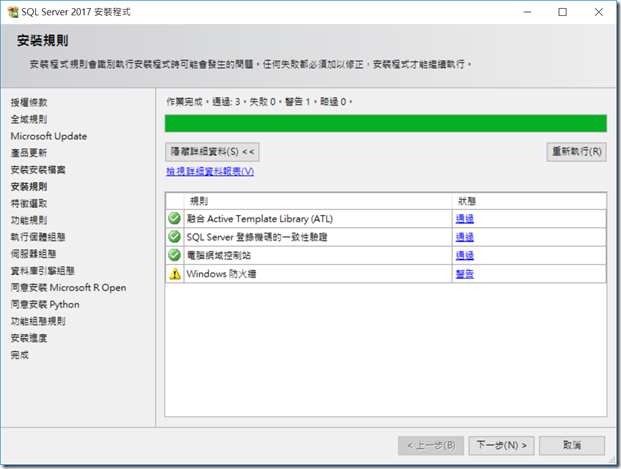Select 安裝規則 step in sidebar
The width and height of the screenshot is (621, 469).
tap(29, 187)
